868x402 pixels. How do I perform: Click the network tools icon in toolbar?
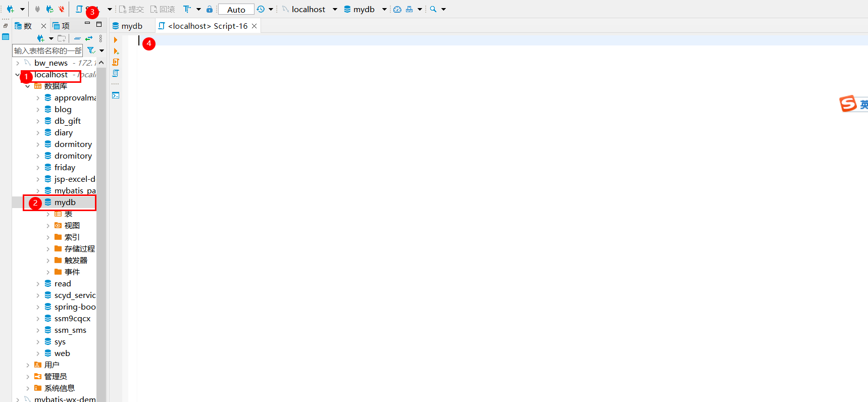click(410, 9)
